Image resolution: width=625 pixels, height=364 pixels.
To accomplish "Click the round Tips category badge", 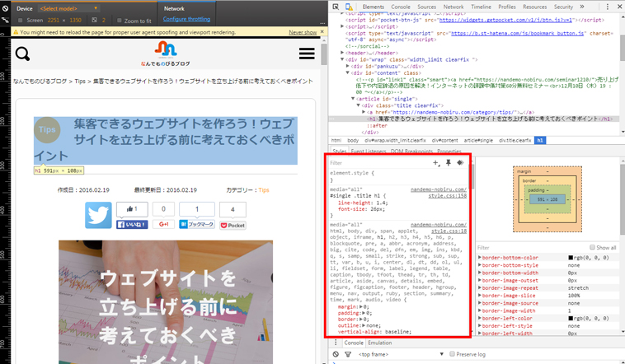I will coord(47,130).
